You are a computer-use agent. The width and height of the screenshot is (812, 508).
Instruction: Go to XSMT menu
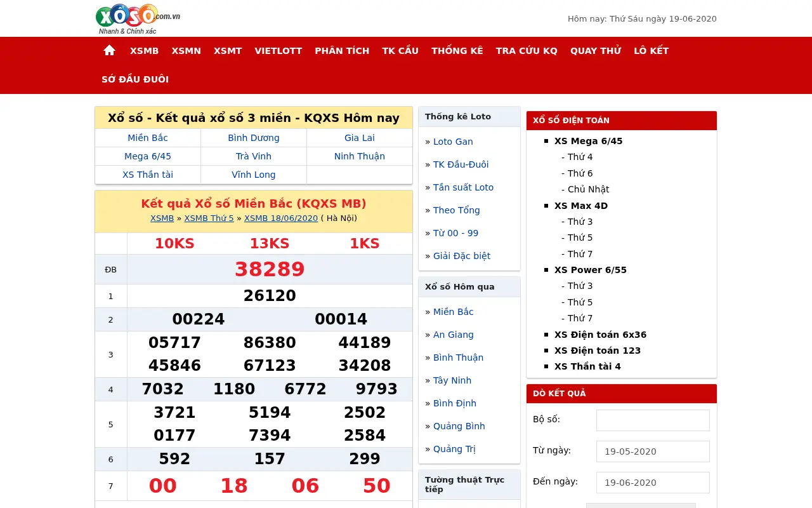[228, 51]
